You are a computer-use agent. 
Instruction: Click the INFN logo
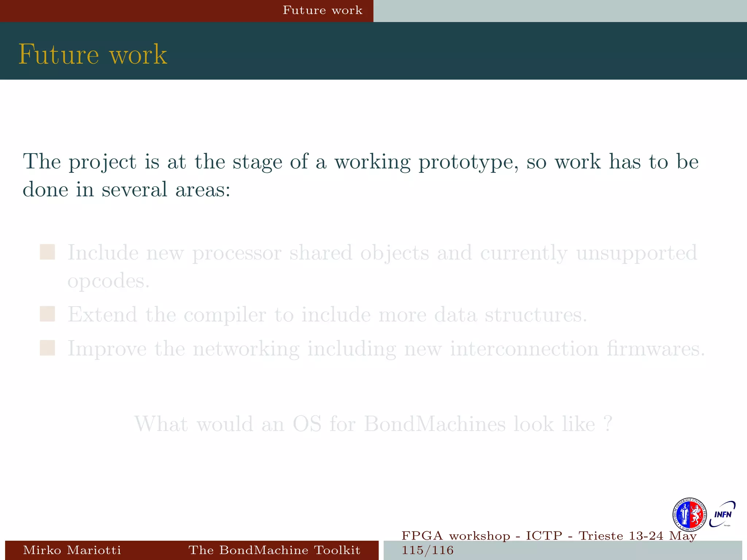(722, 514)
